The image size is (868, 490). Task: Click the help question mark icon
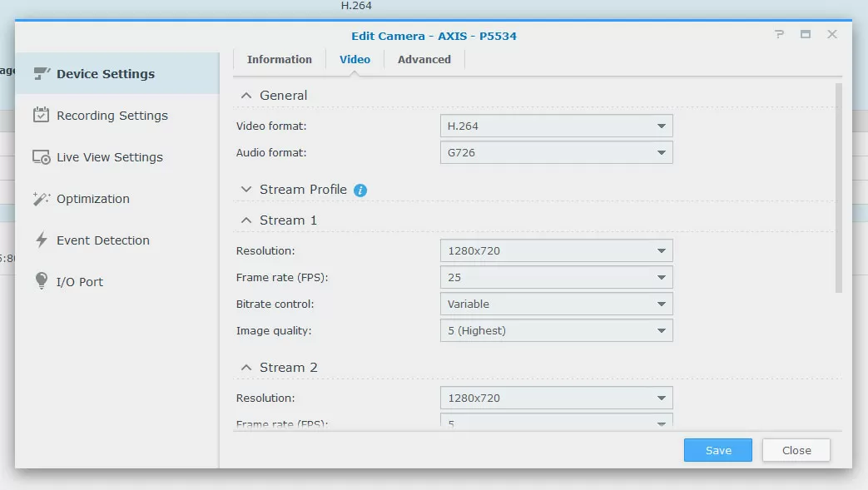(x=780, y=34)
